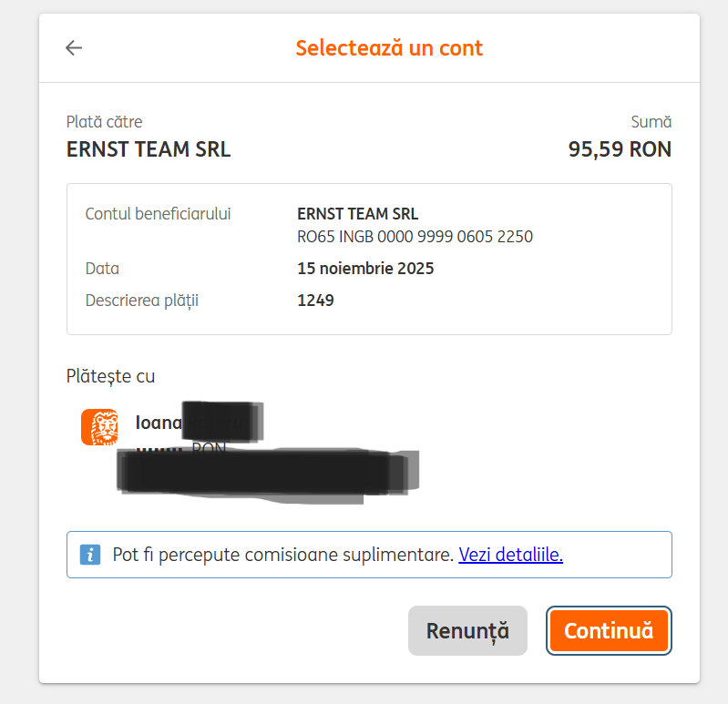Click the ING lion logo icon
The height and width of the screenshot is (704, 728).
tap(99, 427)
